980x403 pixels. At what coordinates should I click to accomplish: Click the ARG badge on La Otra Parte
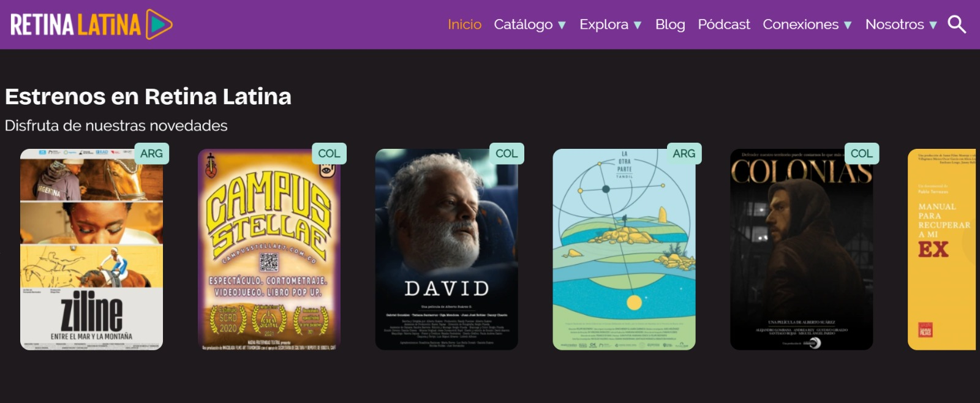[x=684, y=153]
